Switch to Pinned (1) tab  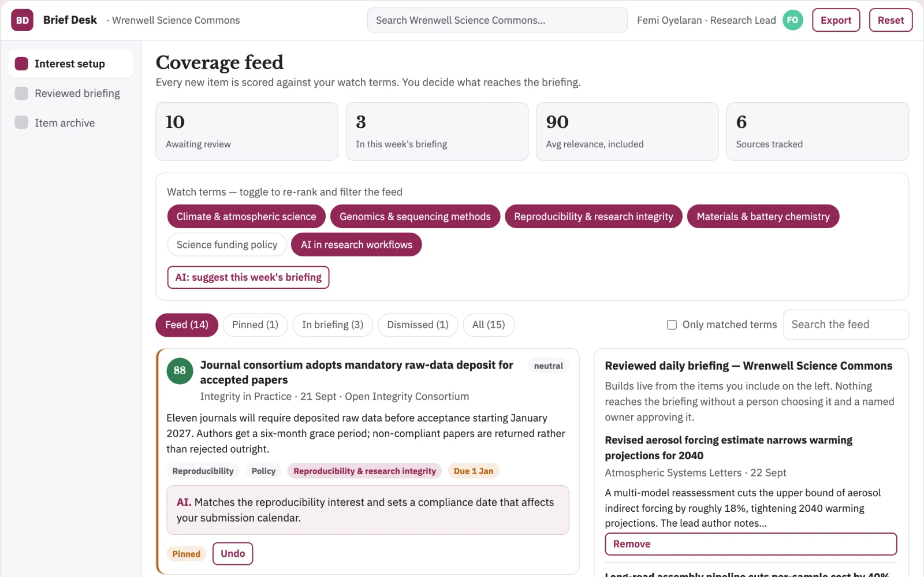pyautogui.click(x=255, y=325)
